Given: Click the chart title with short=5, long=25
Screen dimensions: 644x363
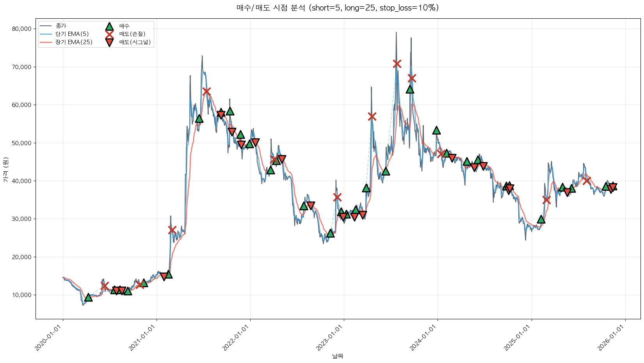Looking at the screenshot, I should [x=338, y=8].
